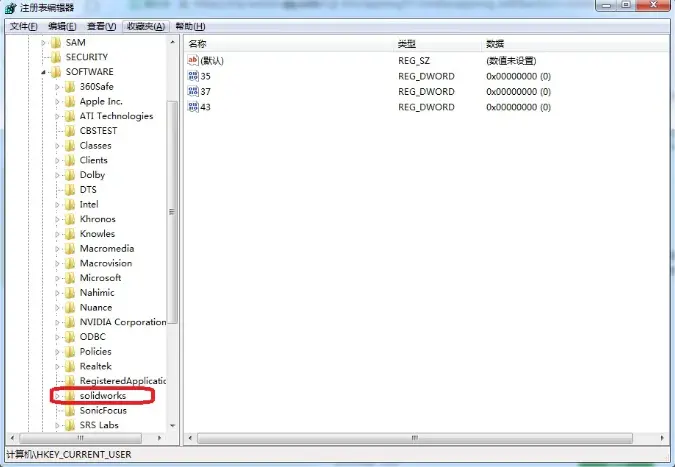Click the Khronos folder icon
The image size is (675, 467).
[x=70, y=219]
